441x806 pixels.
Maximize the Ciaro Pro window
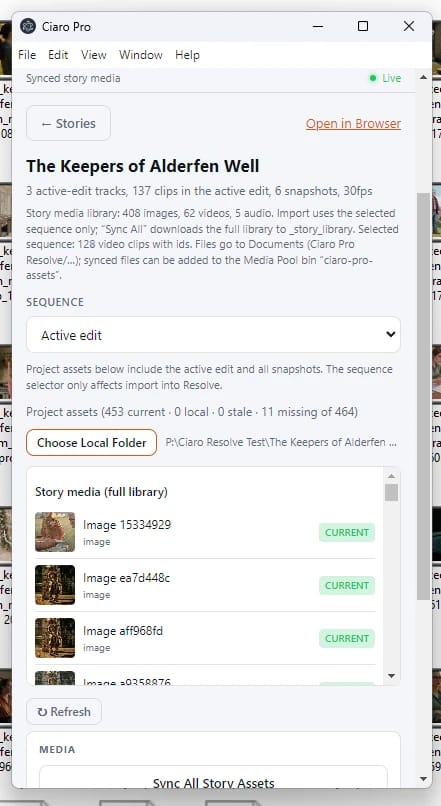point(363,26)
